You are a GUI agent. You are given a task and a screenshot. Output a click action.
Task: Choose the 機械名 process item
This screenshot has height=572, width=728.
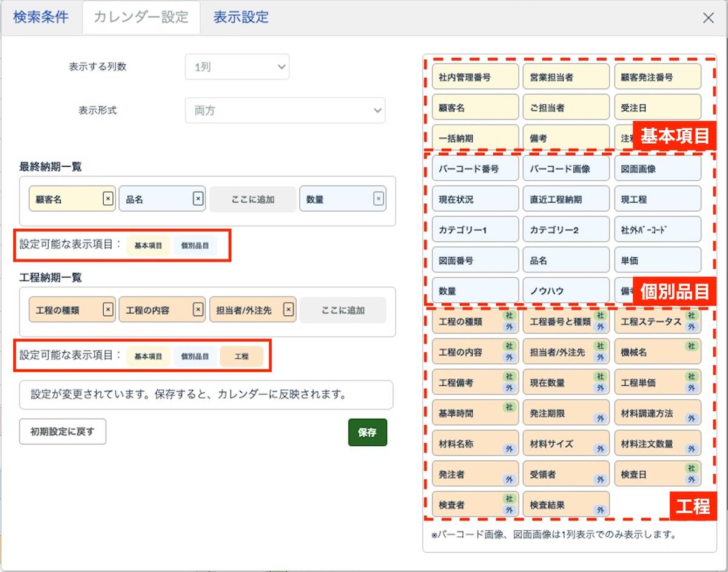point(649,352)
